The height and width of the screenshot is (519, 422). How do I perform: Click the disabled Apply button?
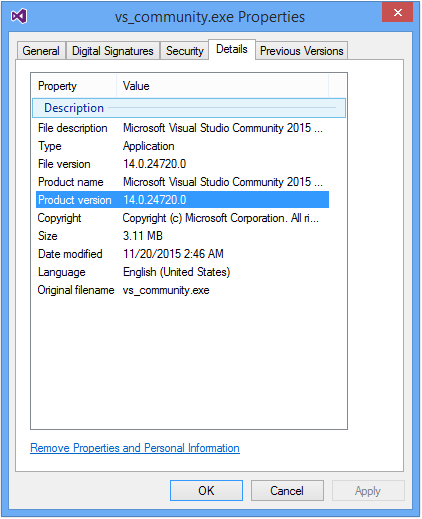368,491
